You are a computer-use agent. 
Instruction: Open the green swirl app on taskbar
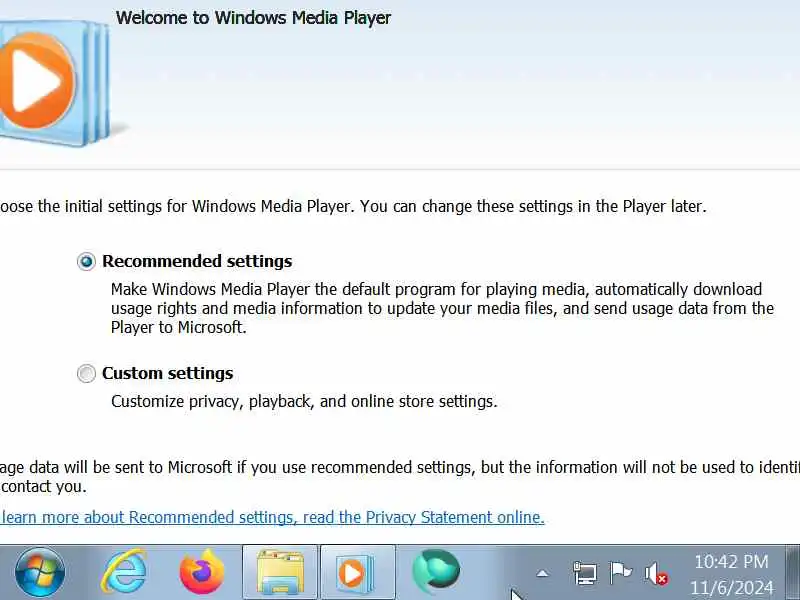[x=436, y=571]
